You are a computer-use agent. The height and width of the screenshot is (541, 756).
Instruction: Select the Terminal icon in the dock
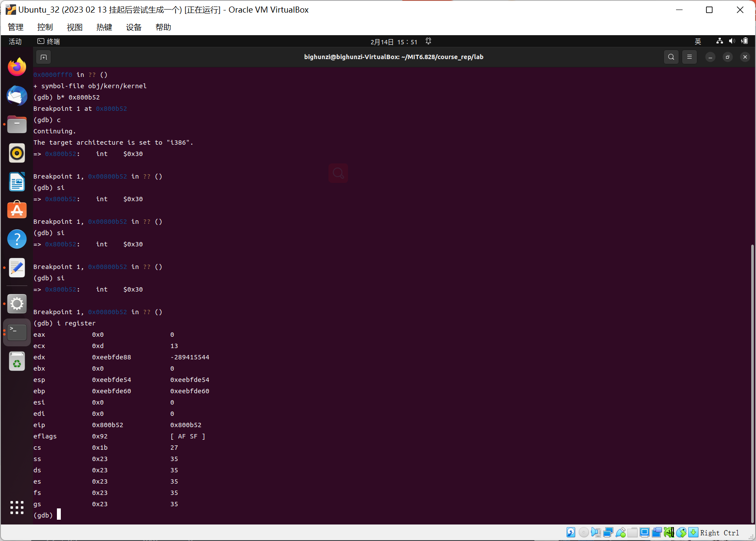coord(17,332)
